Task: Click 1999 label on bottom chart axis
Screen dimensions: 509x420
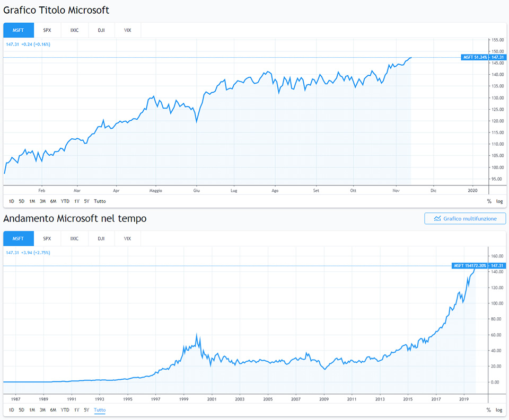Action: click(x=184, y=399)
